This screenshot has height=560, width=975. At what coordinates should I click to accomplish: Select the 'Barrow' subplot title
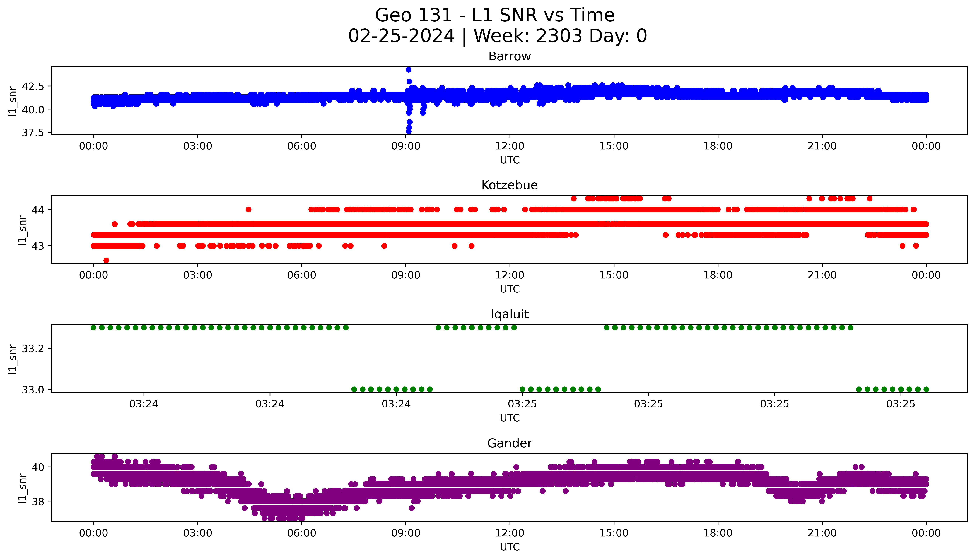[x=510, y=56]
